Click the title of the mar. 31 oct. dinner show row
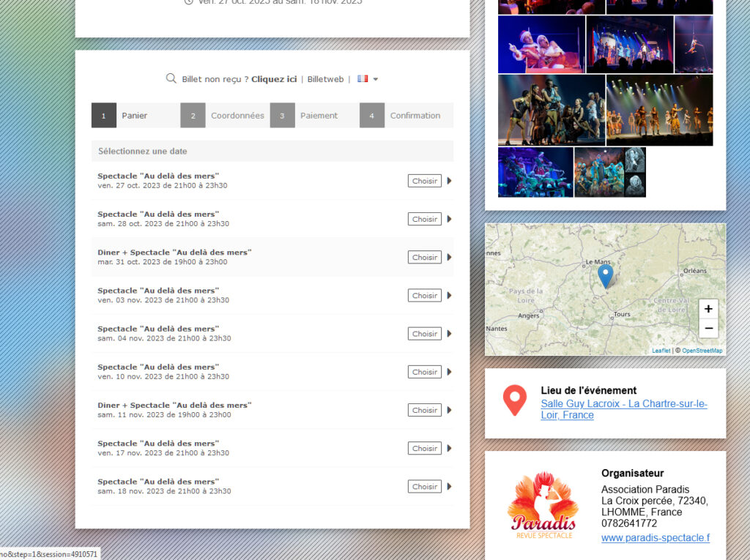The width and height of the screenshot is (750, 560). click(x=174, y=253)
